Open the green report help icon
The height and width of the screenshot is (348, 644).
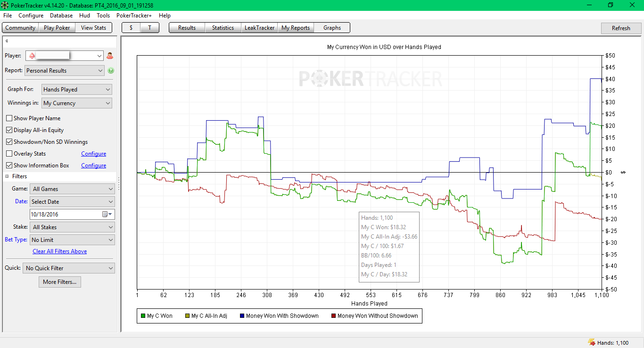111,71
